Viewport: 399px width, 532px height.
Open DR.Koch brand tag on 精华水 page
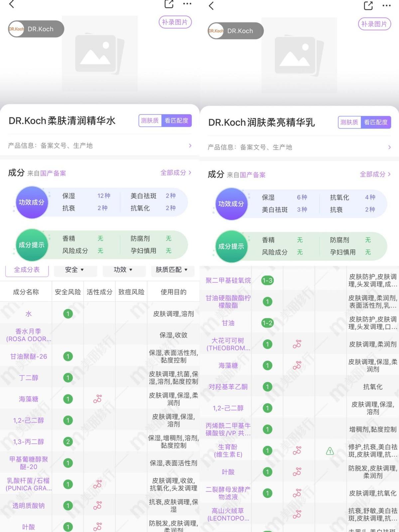tap(36, 29)
